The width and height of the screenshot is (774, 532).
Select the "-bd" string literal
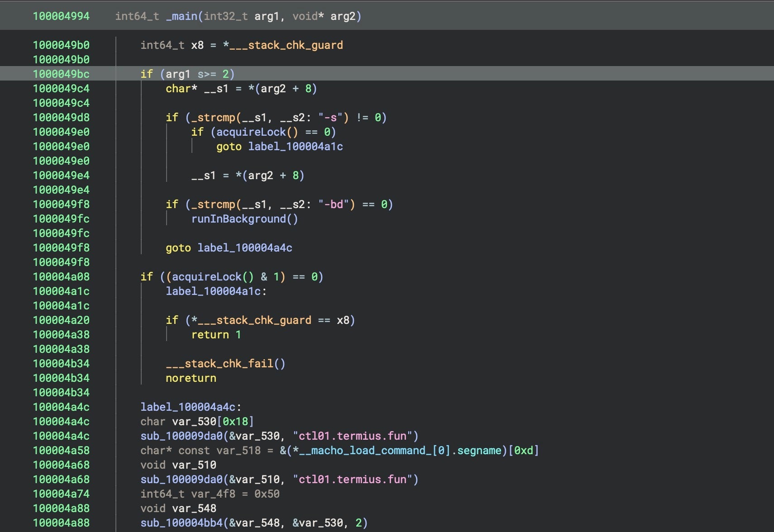334,204
